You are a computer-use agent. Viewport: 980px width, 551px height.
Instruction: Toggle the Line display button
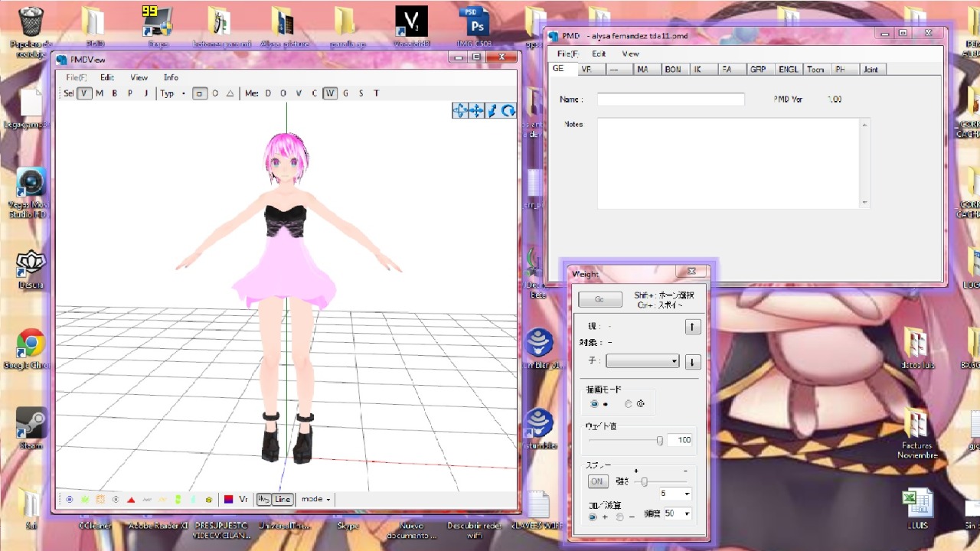[x=283, y=500]
